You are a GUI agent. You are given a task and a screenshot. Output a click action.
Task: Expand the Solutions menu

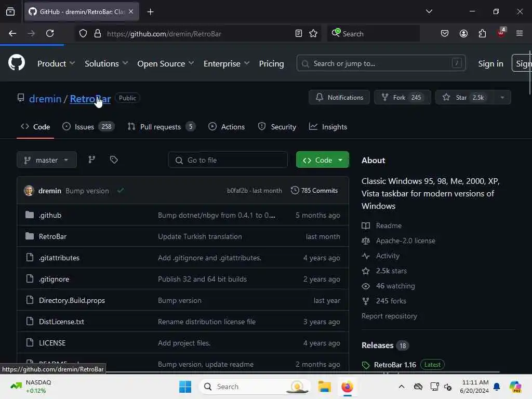click(x=106, y=63)
